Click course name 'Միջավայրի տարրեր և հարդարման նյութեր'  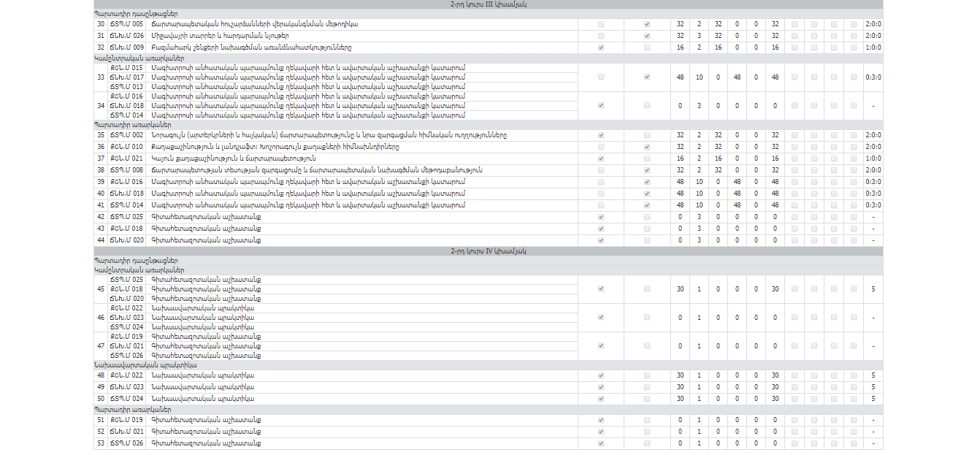pos(219,36)
